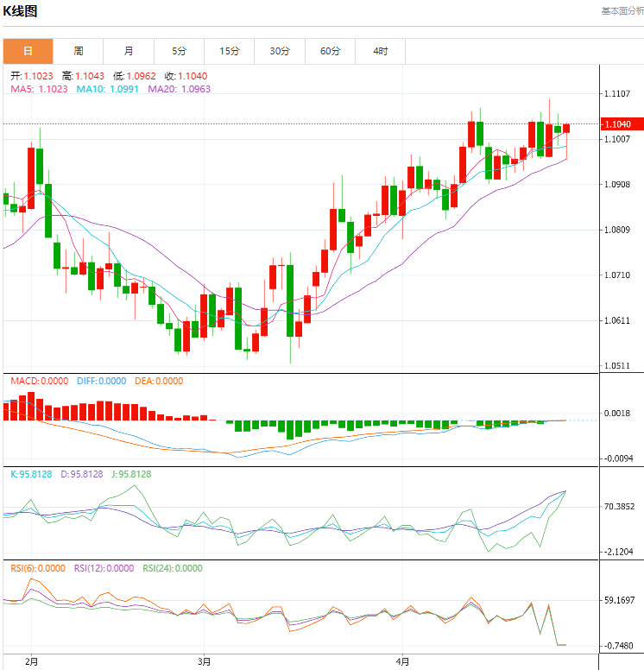644x670 pixels.
Task: Click the RSI(24) indicator label
Action: point(173,568)
